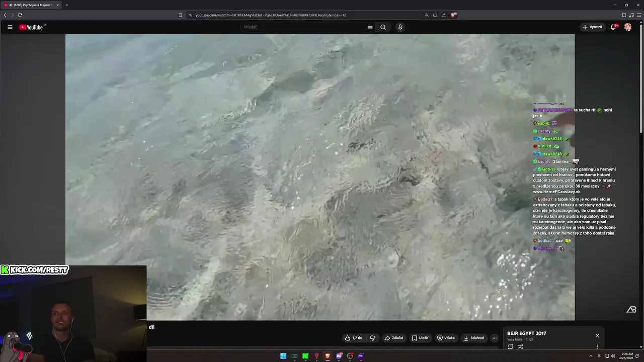Share the video via Zdieľať
This screenshot has width=644, height=362.
(393, 338)
